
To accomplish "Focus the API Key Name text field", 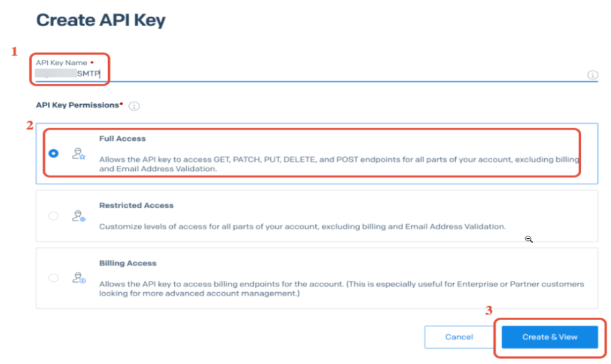I will tap(318, 74).
